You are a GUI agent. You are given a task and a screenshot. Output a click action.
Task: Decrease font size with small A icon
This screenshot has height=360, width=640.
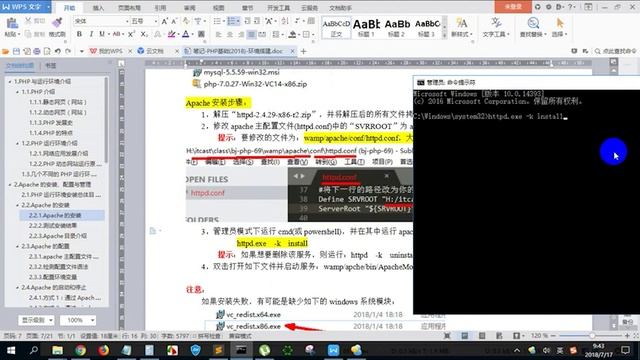click(x=174, y=21)
